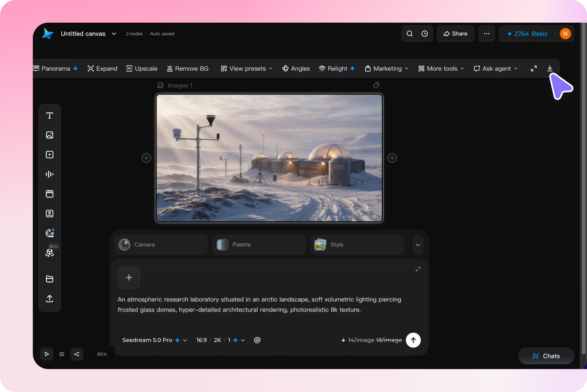The width and height of the screenshot is (587, 392).
Task: Open the image in fullscreen view
Action: 534,68
